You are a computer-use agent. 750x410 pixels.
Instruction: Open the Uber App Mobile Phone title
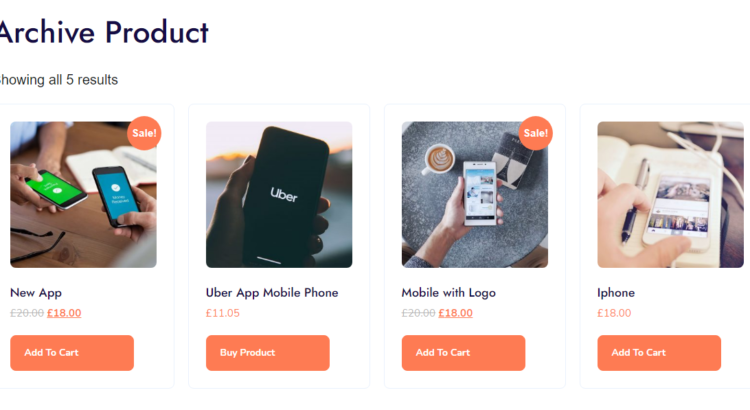click(272, 293)
